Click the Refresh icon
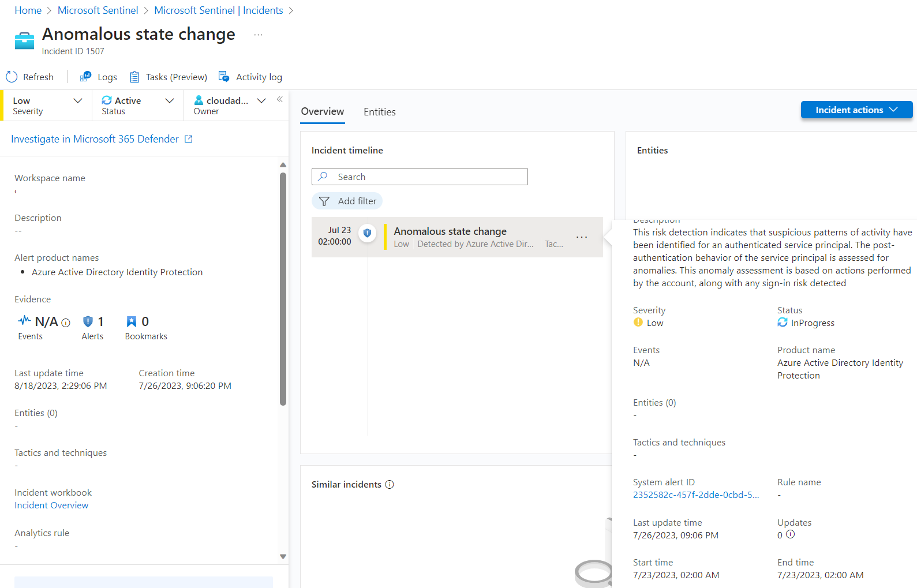This screenshot has width=917, height=588. click(12, 77)
